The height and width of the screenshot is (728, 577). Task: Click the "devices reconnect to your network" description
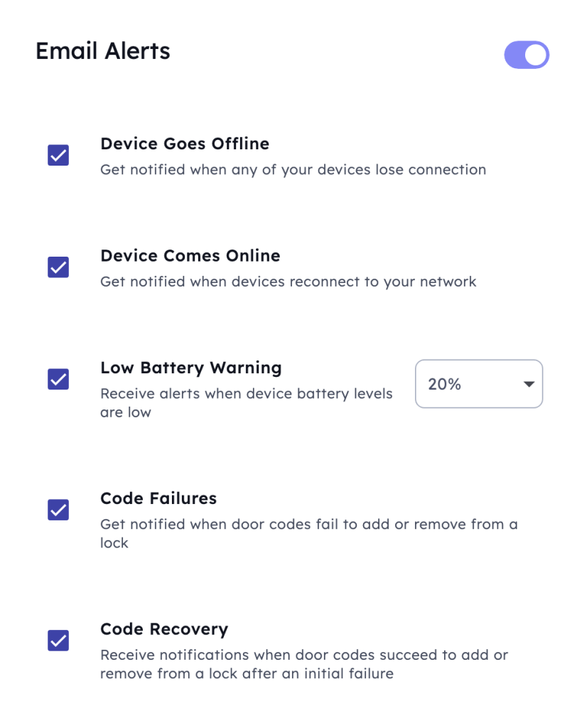[x=288, y=282]
